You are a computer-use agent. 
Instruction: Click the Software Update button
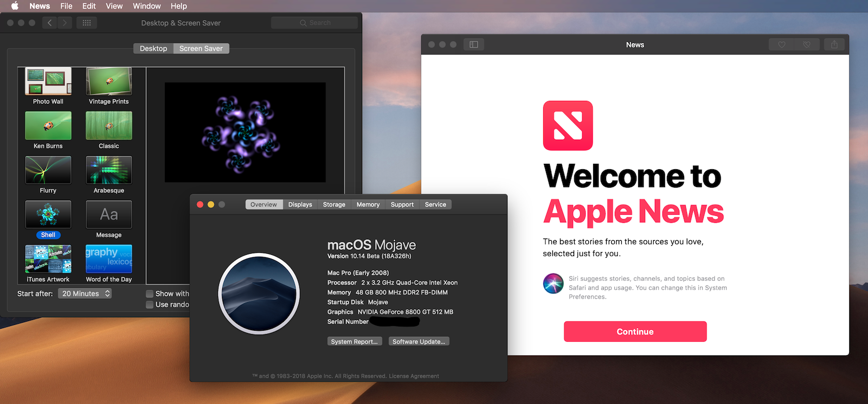coord(419,341)
